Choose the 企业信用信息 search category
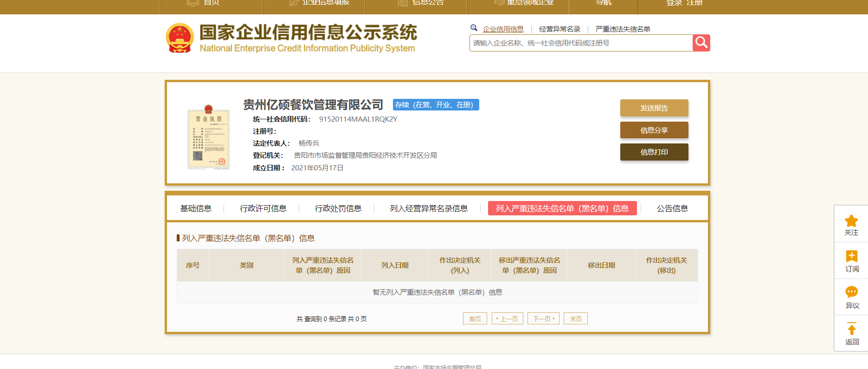Viewport: 868px width, 369px height. click(503, 29)
